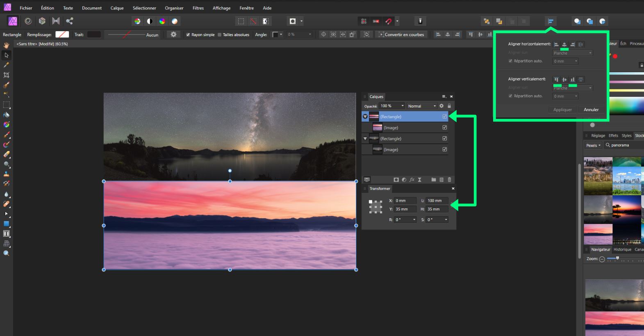Apply Auto Colours from the toolbar
This screenshot has height=336, width=644.
(x=162, y=21)
